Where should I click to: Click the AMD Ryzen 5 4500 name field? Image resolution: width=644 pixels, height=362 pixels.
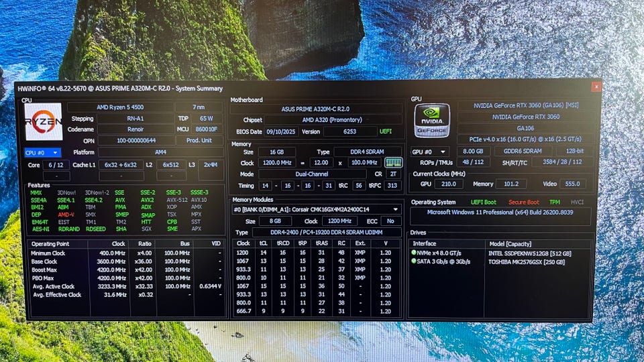(119, 107)
